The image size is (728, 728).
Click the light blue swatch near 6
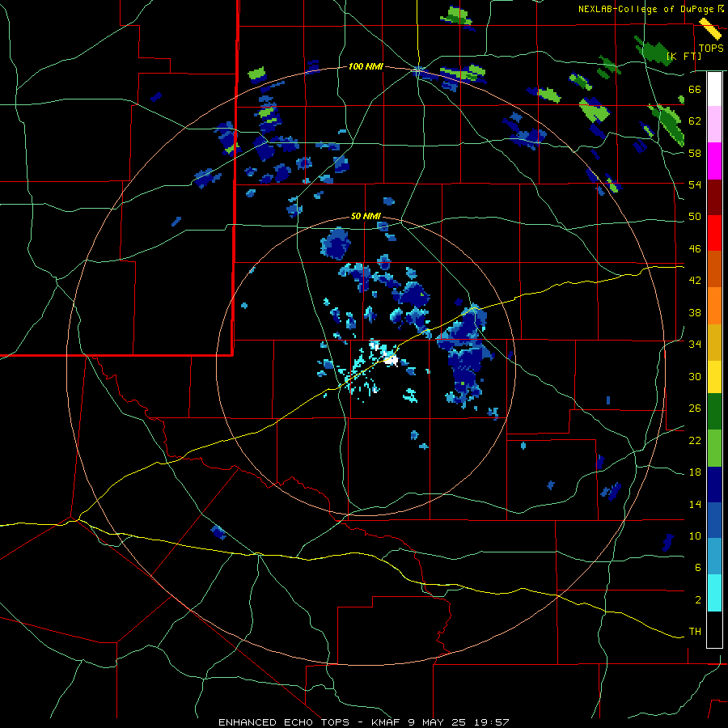(714, 557)
